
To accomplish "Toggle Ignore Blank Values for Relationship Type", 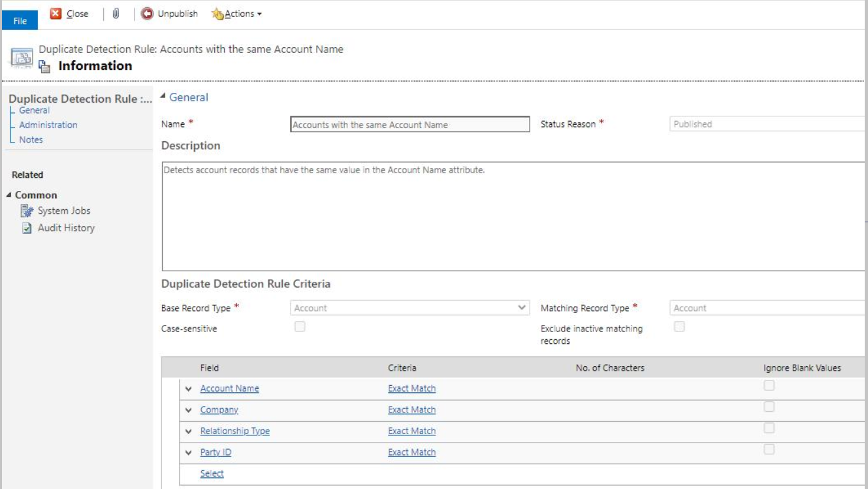I will pos(769,428).
